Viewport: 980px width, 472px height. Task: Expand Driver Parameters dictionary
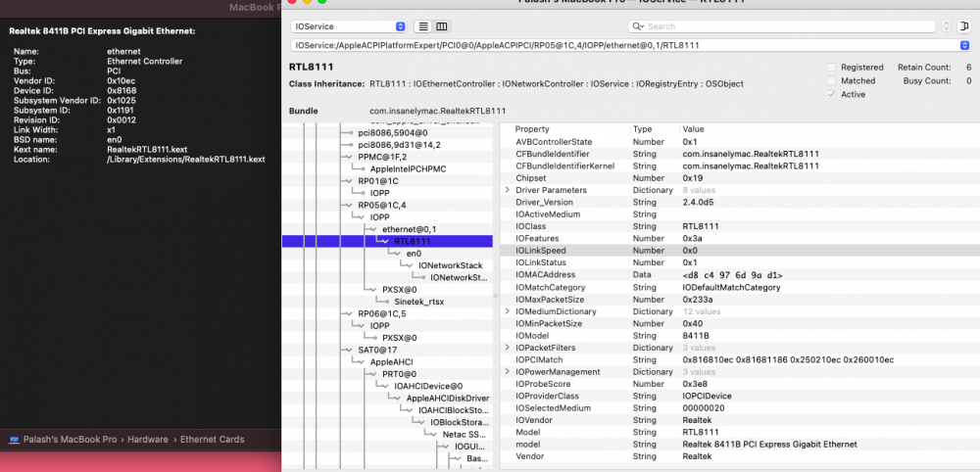[x=508, y=190]
